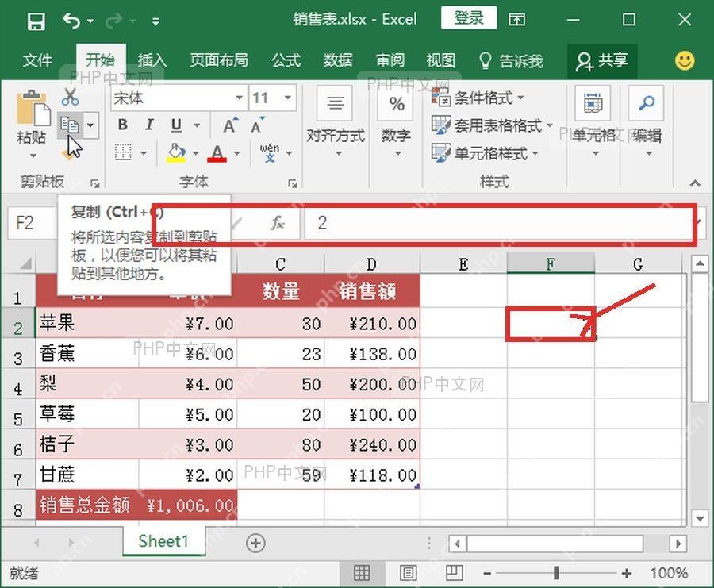
Task: Add a new sheet with plus icon
Action: click(255, 543)
